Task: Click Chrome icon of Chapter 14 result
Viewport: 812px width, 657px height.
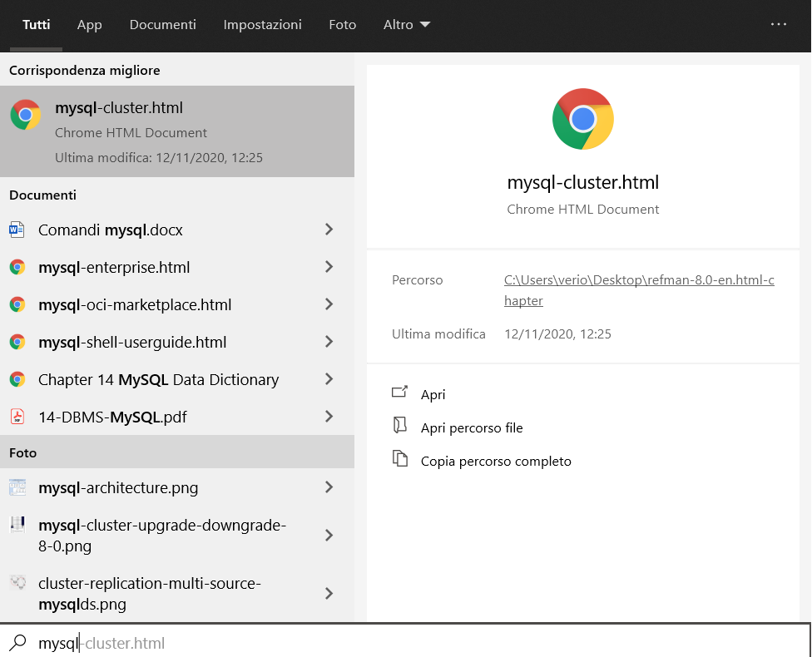Action: point(17,379)
